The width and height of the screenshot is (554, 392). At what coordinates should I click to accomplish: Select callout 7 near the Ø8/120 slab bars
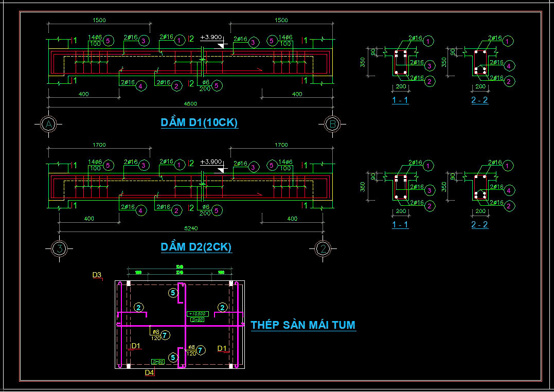click(164, 335)
